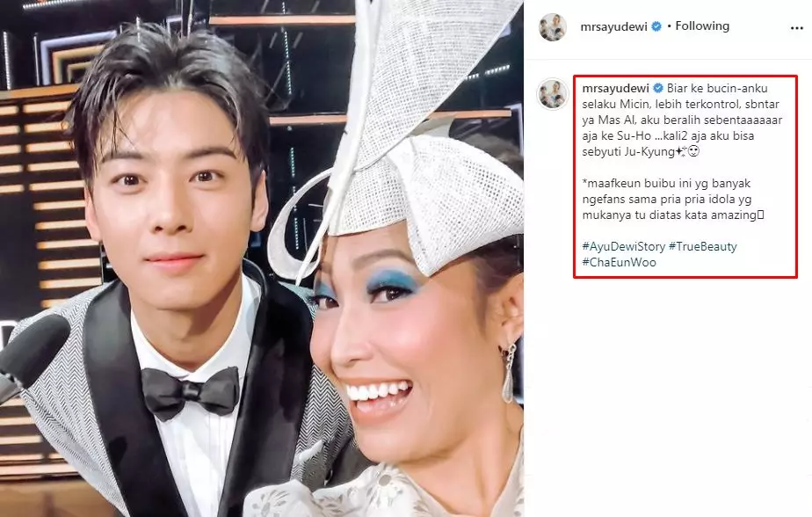Open the #TrueBeauty hashtag
Screen dimensions: 812x517
(703, 246)
